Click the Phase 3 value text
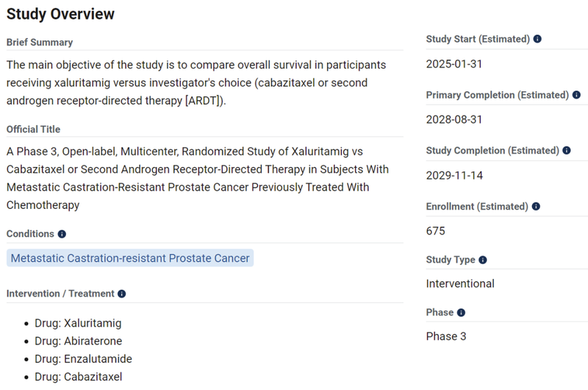 [446, 337]
